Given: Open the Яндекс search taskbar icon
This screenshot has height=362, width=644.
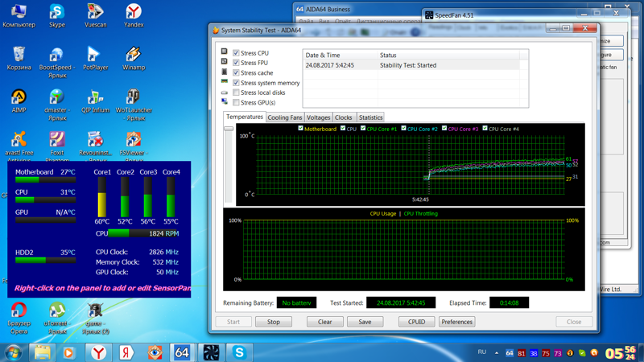Looking at the screenshot, I should coord(126,352).
